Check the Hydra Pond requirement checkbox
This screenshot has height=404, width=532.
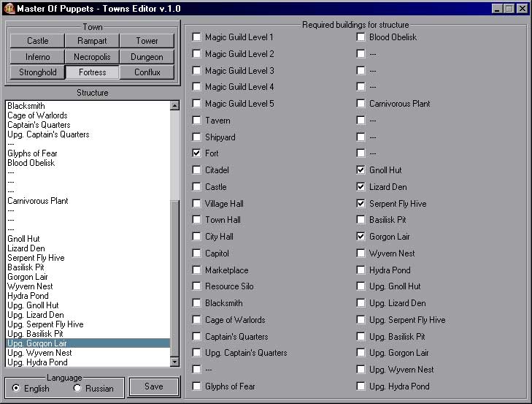361,270
